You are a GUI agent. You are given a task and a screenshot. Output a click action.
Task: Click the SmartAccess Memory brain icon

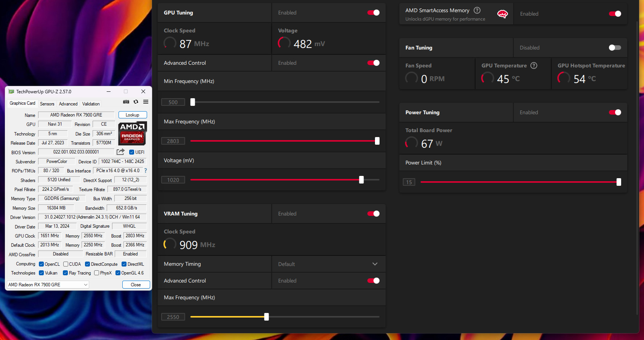(503, 14)
